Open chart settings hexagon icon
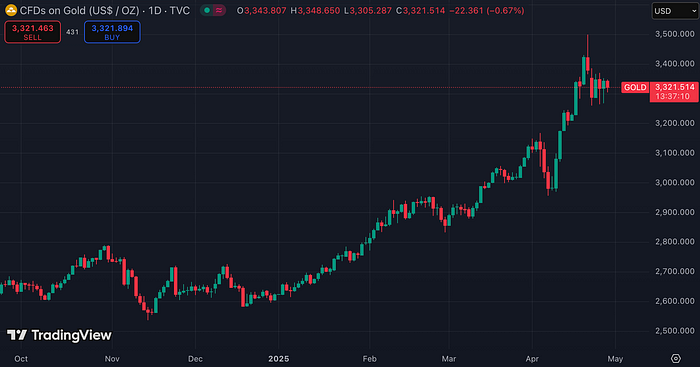Image resolution: width=700 pixels, height=367 pixels. click(676, 358)
